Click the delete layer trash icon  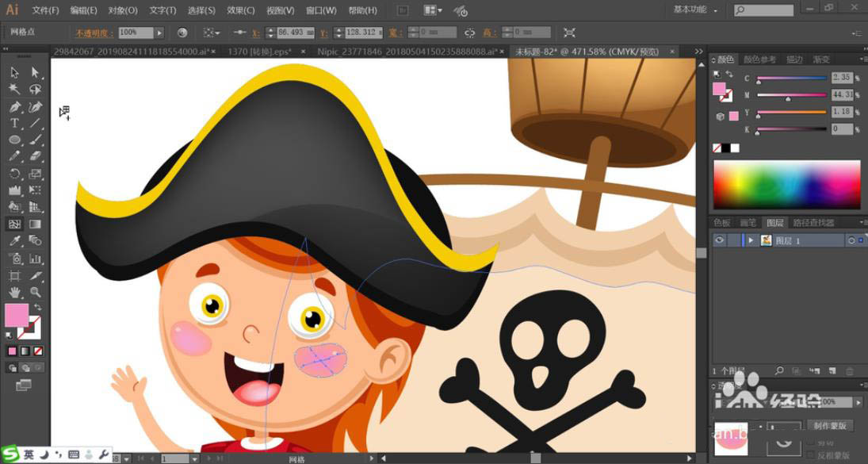(x=848, y=370)
